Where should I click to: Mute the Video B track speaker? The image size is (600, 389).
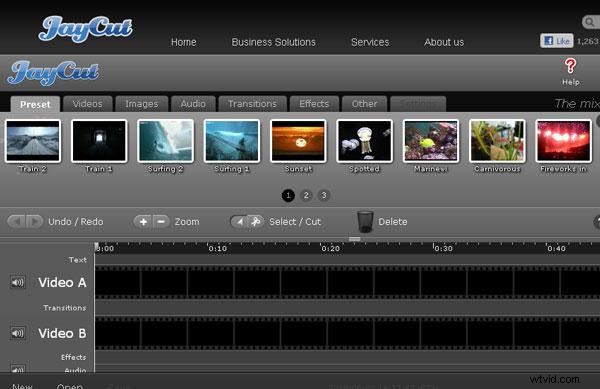pyautogui.click(x=18, y=333)
